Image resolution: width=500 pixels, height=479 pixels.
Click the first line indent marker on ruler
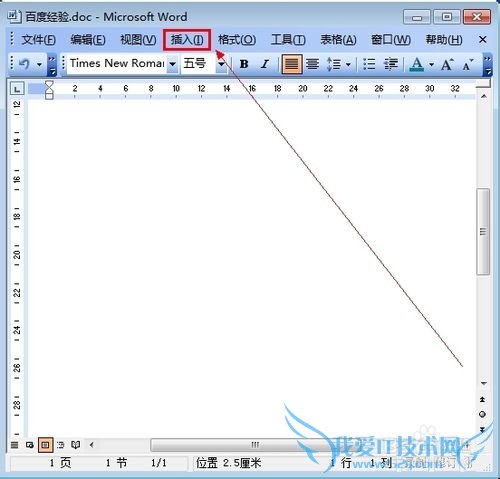coord(49,85)
